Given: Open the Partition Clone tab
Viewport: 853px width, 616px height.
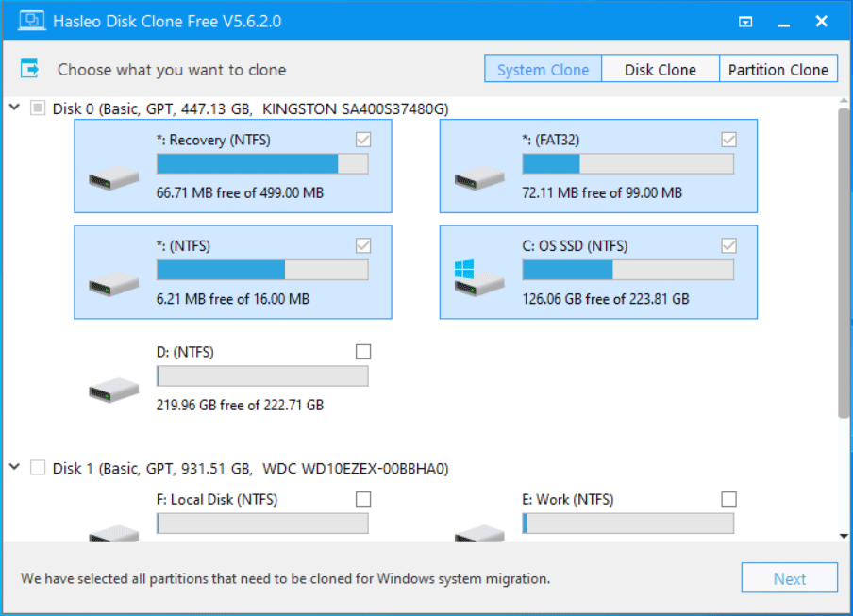Looking at the screenshot, I should coord(778,68).
